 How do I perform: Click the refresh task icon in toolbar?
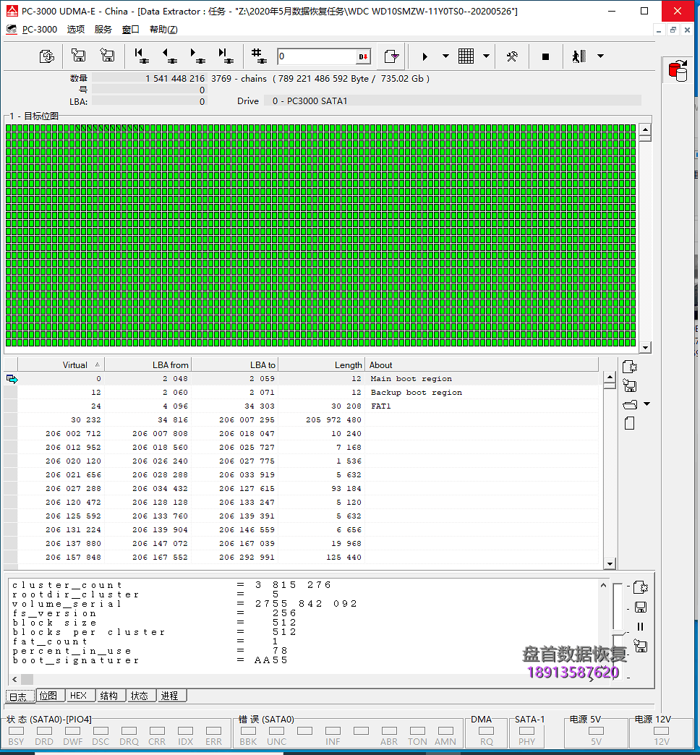click(x=47, y=56)
